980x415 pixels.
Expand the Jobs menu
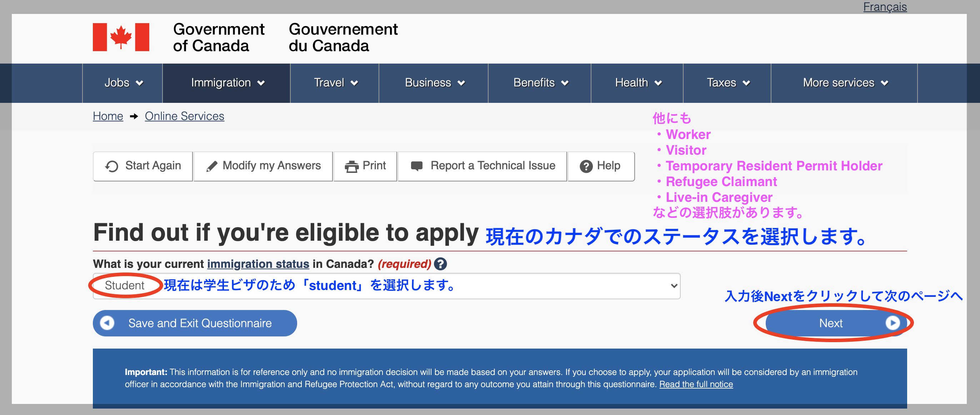click(123, 83)
